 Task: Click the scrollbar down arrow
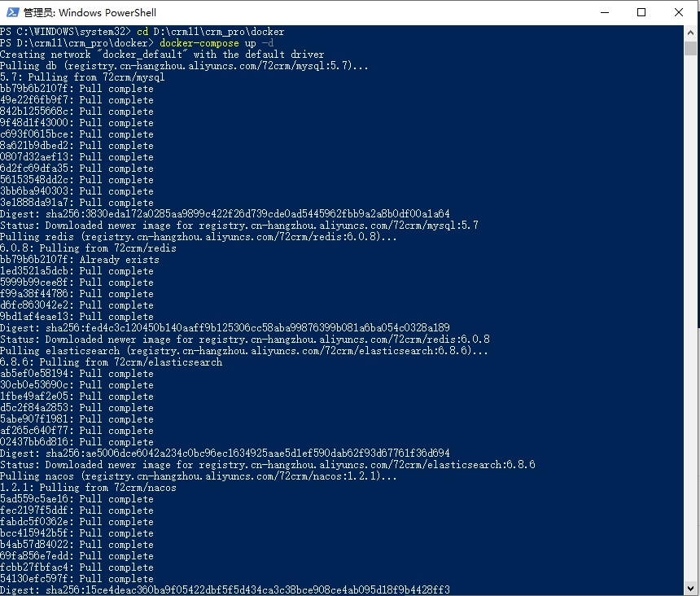coord(690,588)
